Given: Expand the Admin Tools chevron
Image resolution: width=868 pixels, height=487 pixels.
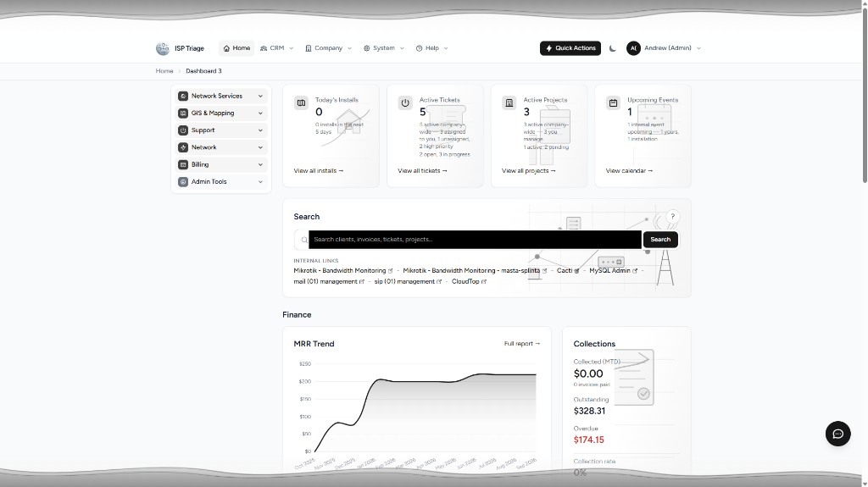Looking at the screenshot, I should pyautogui.click(x=260, y=181).
